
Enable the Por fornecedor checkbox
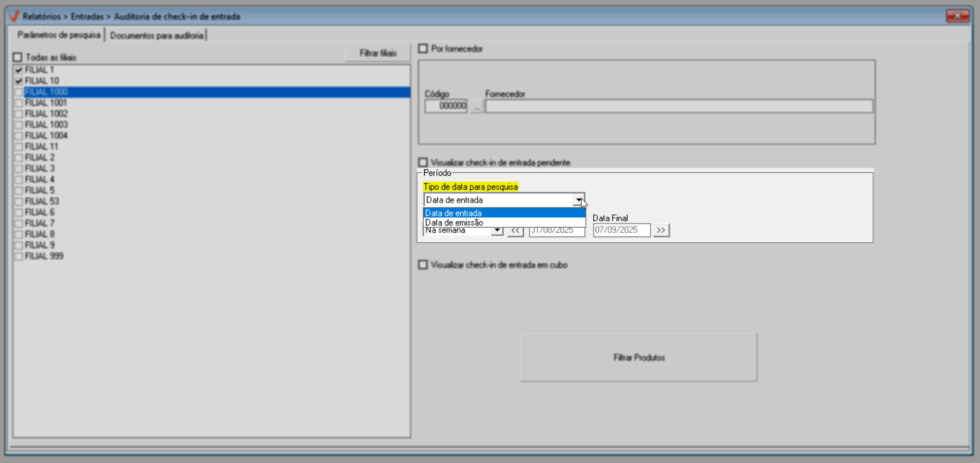[423, 49]
